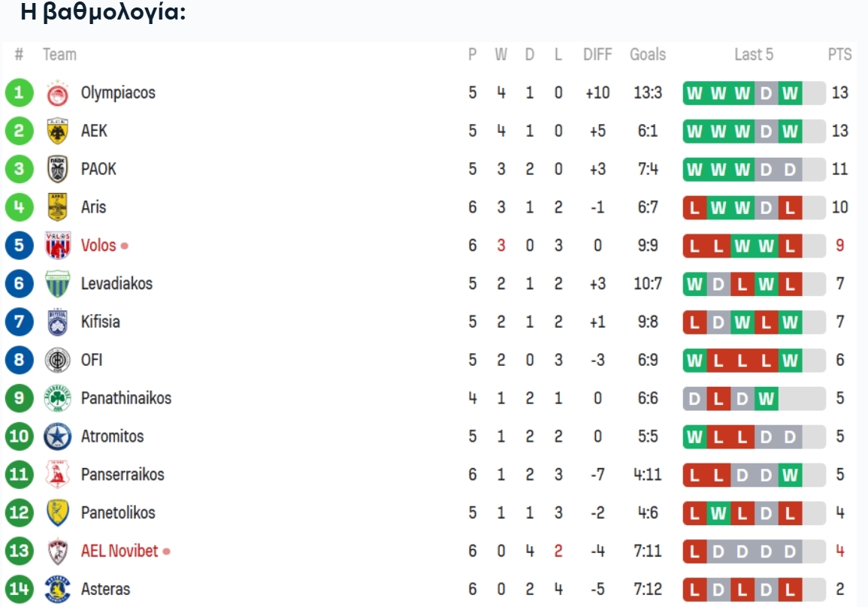Viewport: 868px width, 607px height.
Task: Click the Olympiacos club crest icon
Action: (x=58, y=93)
